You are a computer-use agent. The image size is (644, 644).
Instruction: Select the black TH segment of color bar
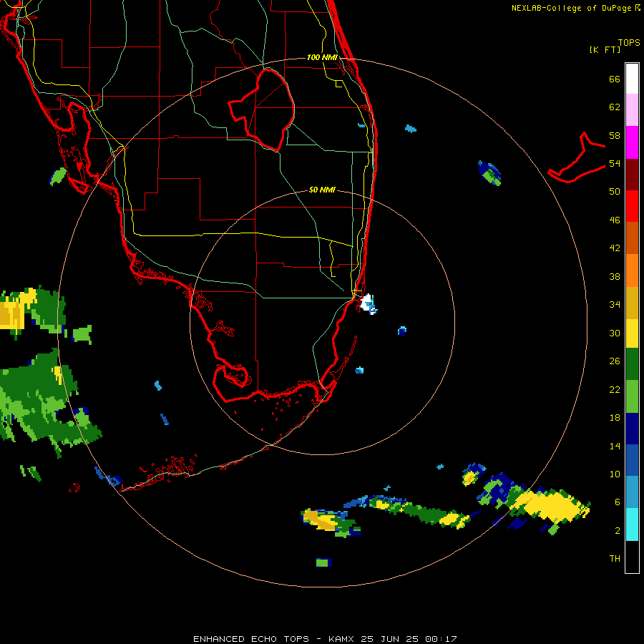pyautogui.click(x=632, y=557)
